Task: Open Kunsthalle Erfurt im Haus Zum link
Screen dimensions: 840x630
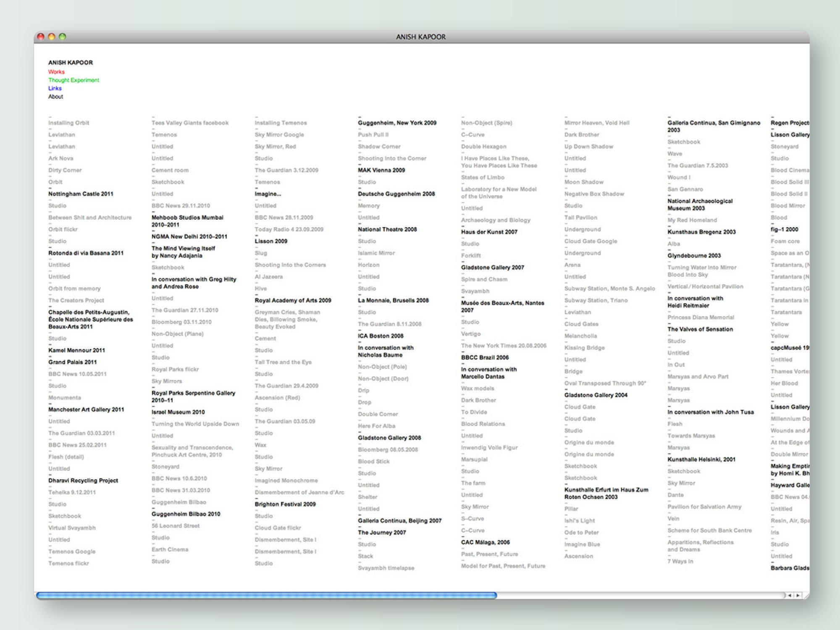Action: (606, 493)
